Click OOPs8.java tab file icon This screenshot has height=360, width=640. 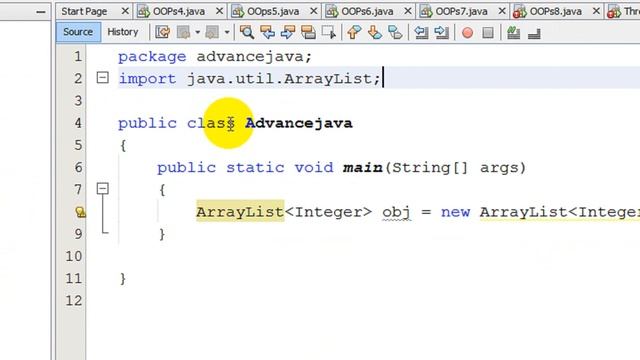(x=520, y=12)
